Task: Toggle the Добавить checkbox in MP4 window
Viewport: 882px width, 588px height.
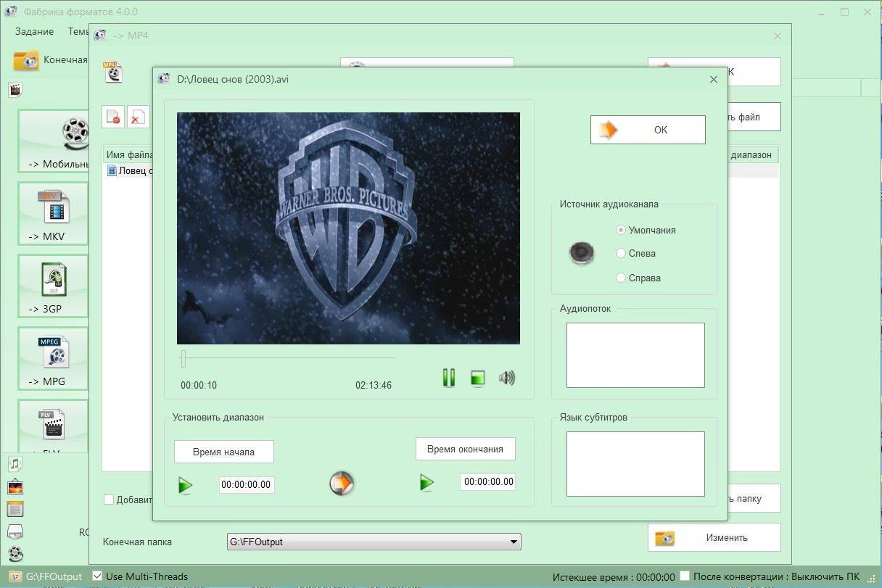Action: 109,500
